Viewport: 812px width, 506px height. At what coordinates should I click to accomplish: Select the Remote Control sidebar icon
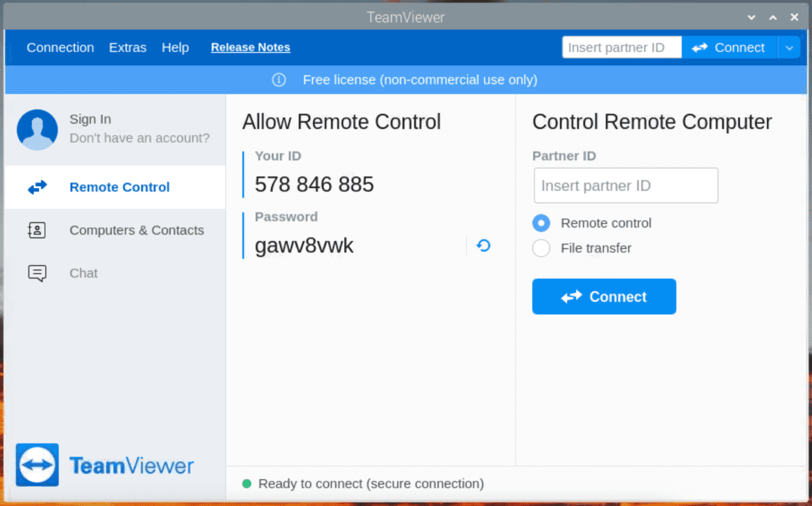click(x=37, y=187)
